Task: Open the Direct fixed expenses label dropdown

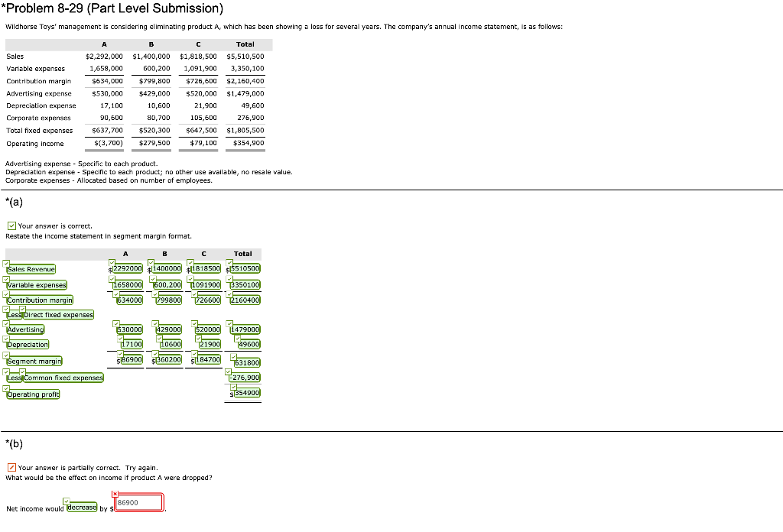Action: 58,314
